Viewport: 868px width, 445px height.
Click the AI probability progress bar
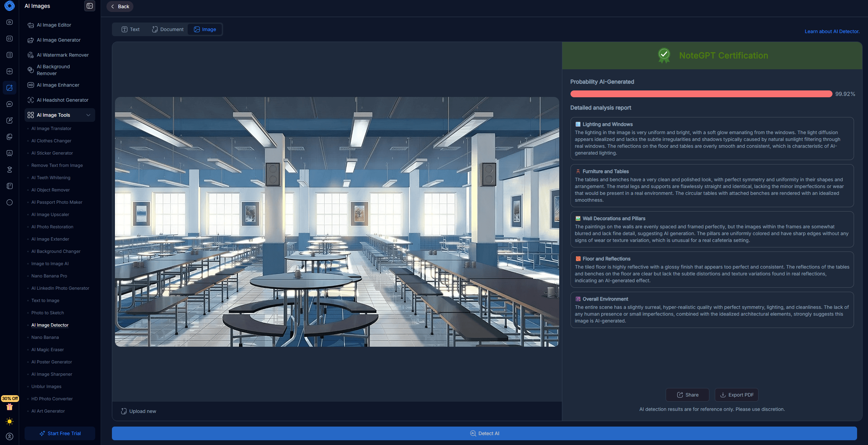coord(701,94)
